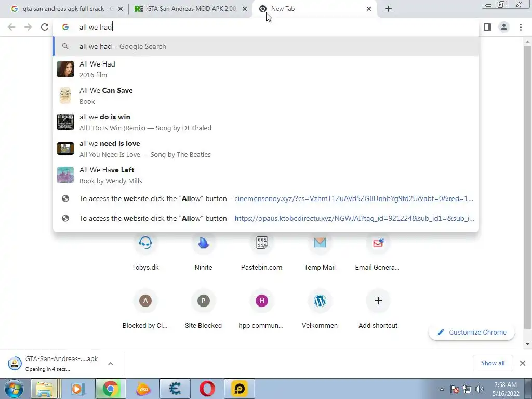Click the Chrome taskbar icon
This screenshot has width=532, height=399.
click(110, 389)
